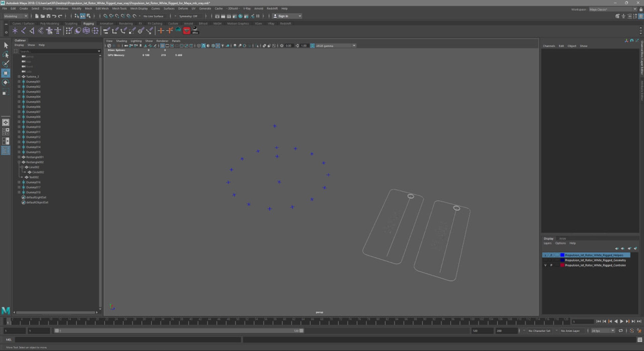
Task: Go to start of playback range
Action: point(599,321)
